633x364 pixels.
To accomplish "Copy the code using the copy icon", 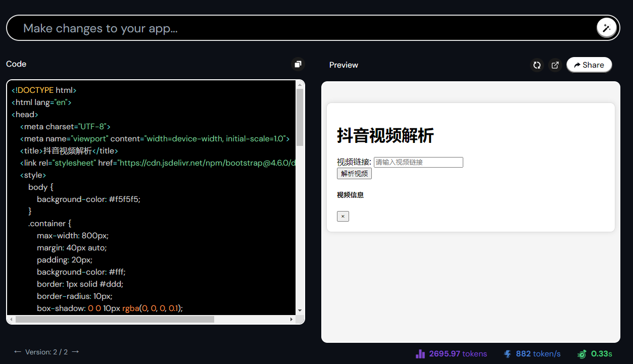I will (x=298, y=64).
